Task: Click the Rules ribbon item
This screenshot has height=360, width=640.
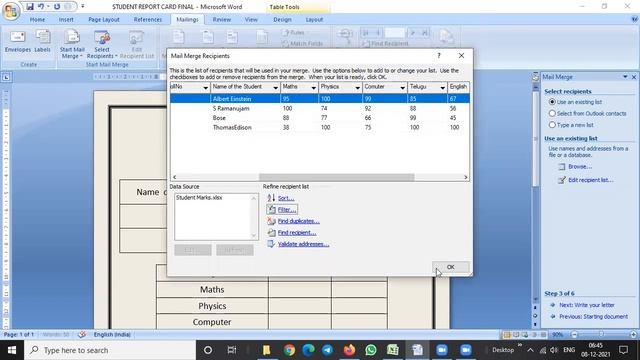Action: (x=294, y=33)
